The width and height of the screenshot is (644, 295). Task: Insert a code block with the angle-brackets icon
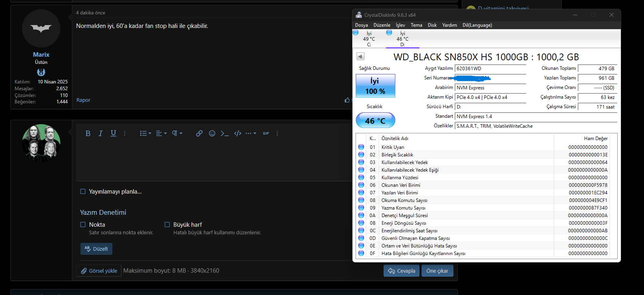[x=238, y=133]
